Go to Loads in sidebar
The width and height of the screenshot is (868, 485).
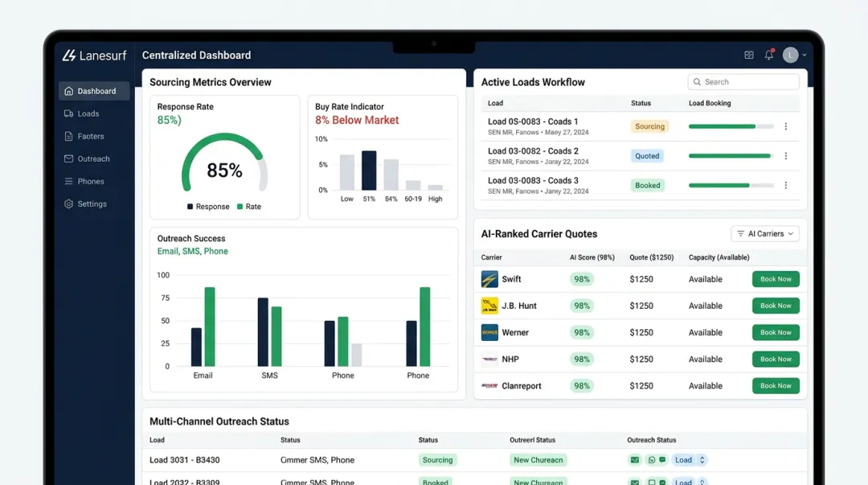[88, 113]
